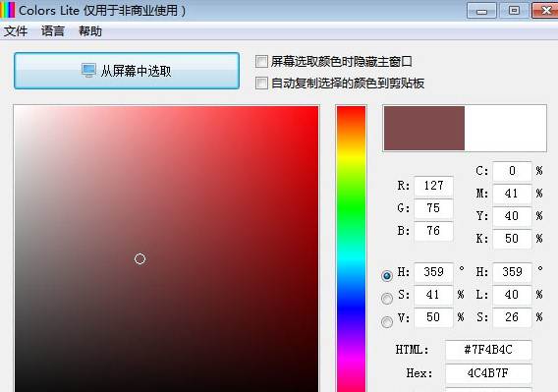Image resolution: width=558 pixels, height=392 pixels.
Task: Enable 自动复制选择的颜色到剪贴板 checkbox
Action: coord(261,83)
